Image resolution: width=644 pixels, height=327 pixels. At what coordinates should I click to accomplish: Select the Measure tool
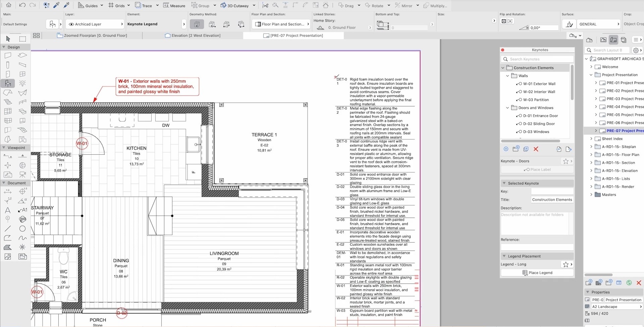pos(174,5)
